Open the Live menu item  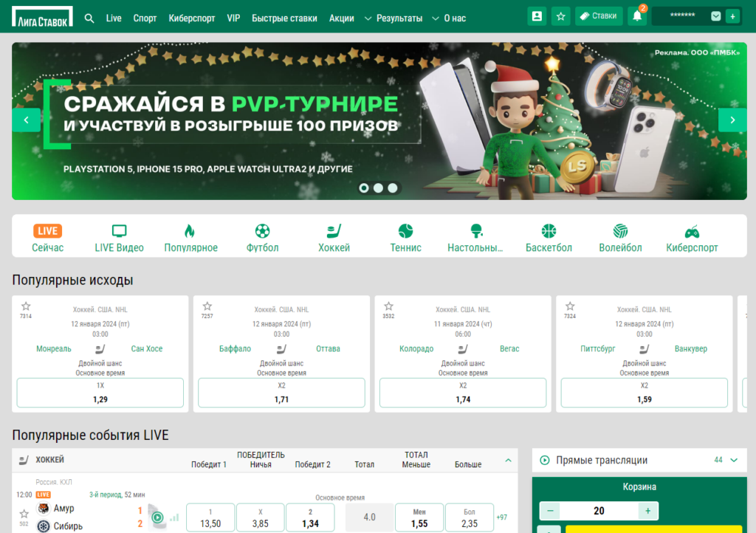pos(114,18)
